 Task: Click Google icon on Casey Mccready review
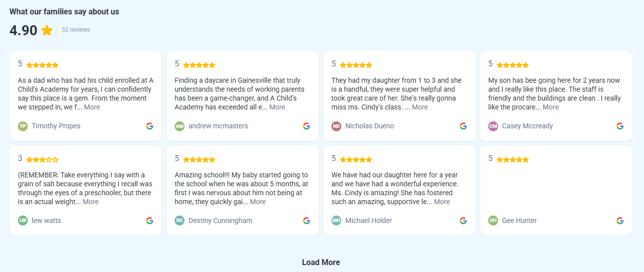pos(620,126)
